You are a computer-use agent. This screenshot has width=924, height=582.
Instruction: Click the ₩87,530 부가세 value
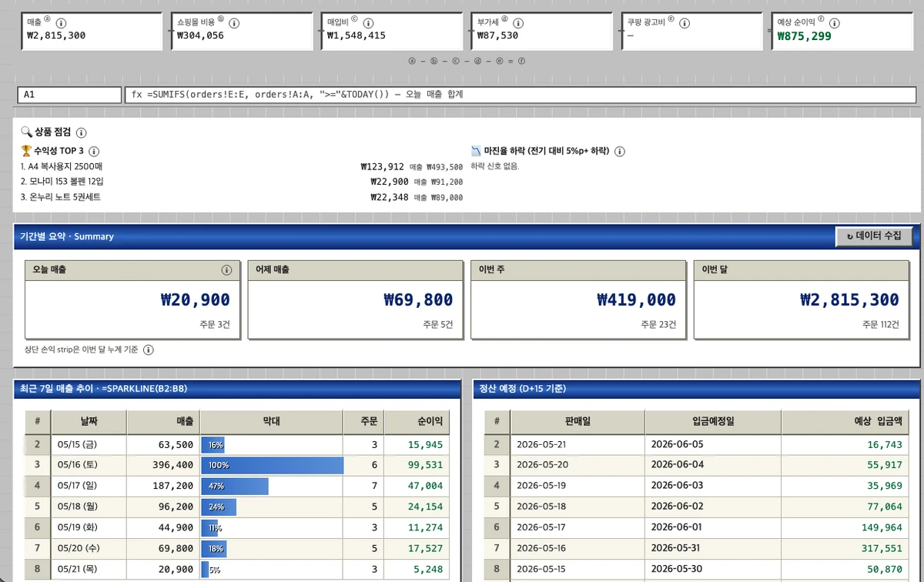pyautogui.click(x=497, y=35)
